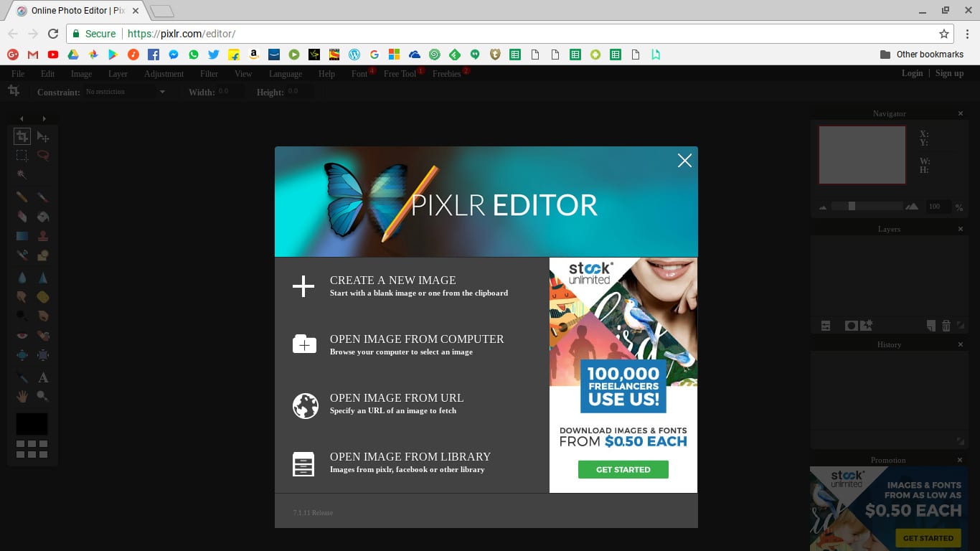The image size is (980, 551).
Task: Select the Move tool
Action: pos(43,136)
